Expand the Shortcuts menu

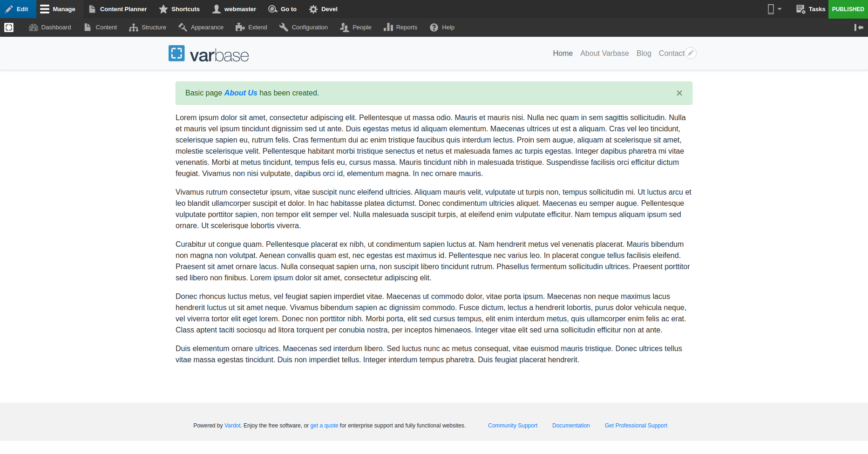(179, 9)
